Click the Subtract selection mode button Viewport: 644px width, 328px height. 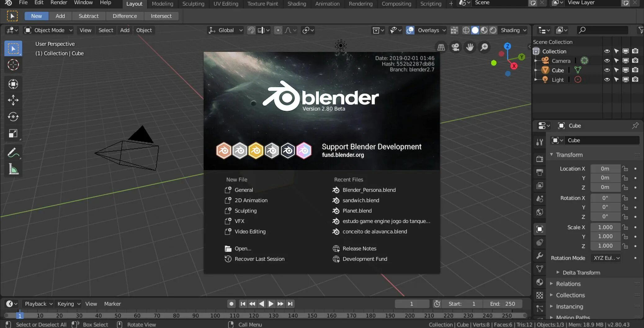pos(88,16)
